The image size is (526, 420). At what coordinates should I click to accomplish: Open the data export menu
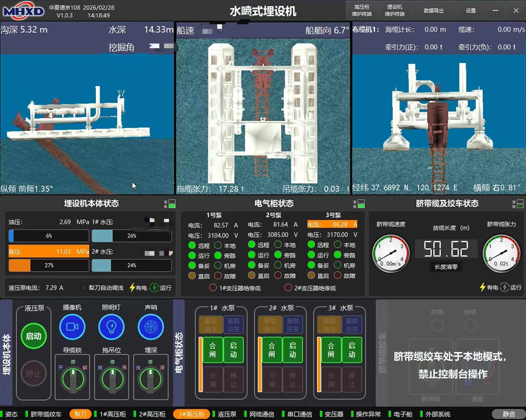point(433,11)
